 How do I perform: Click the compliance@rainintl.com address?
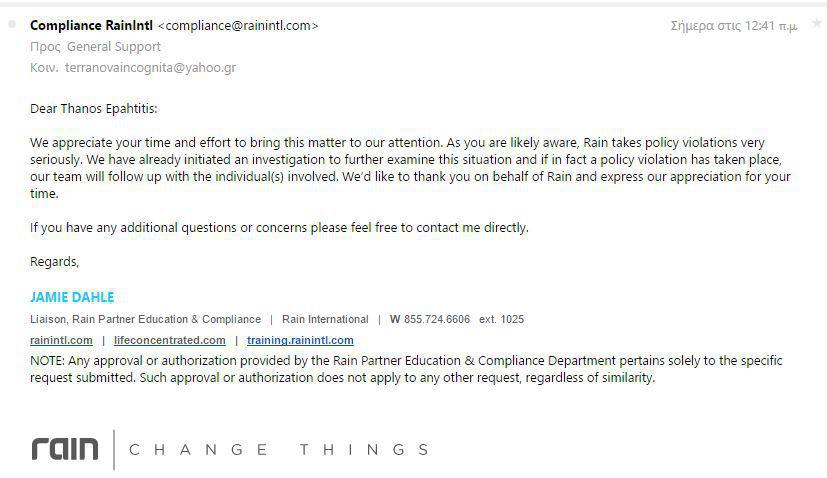click(238, 25)
